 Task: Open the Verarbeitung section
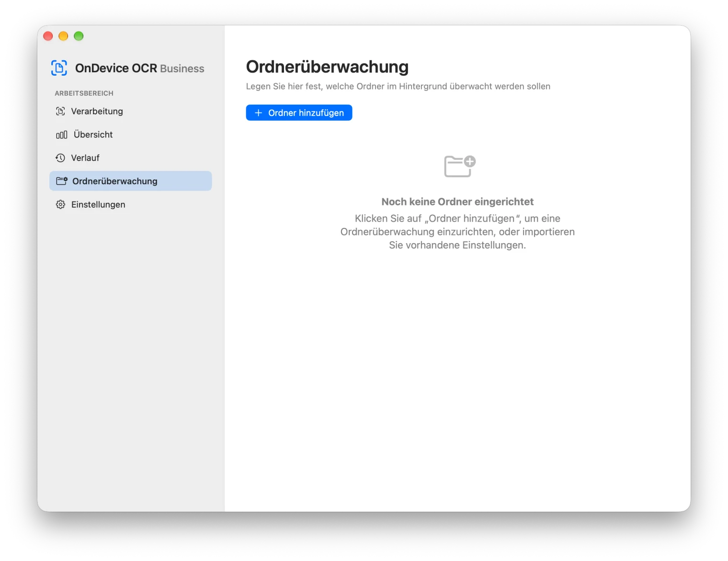(131, 112)
